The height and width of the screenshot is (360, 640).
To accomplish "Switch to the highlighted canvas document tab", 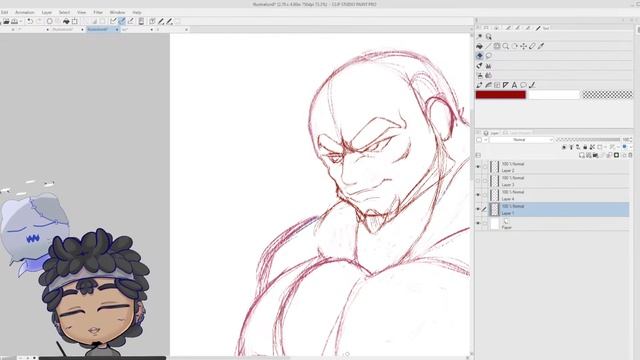I will point(102,29).
